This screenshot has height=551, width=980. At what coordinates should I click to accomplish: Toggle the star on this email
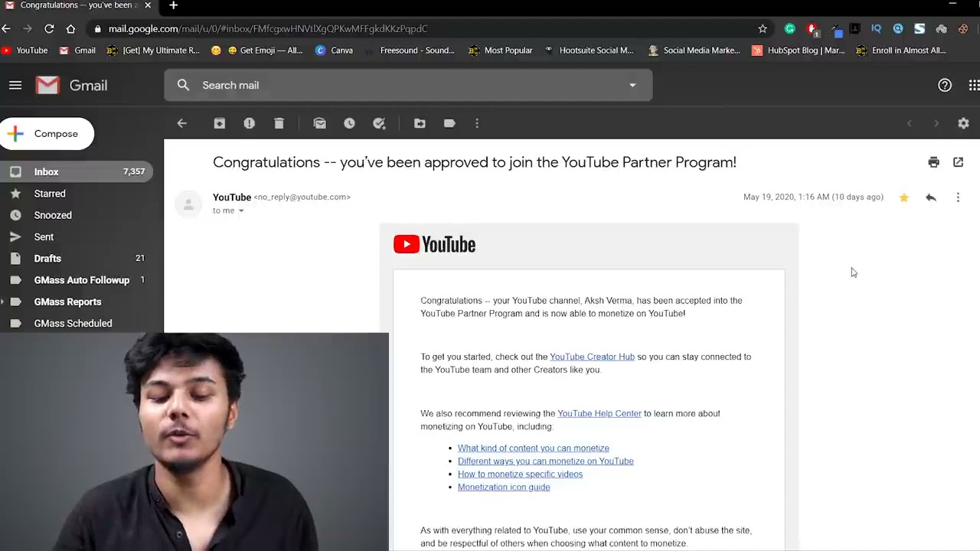click(x=904, y=197)
